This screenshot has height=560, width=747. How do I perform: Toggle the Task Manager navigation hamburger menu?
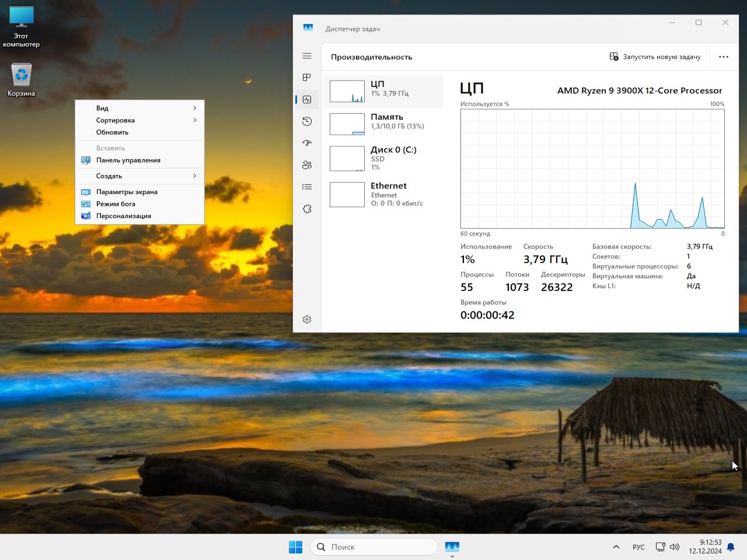point(307,56)
